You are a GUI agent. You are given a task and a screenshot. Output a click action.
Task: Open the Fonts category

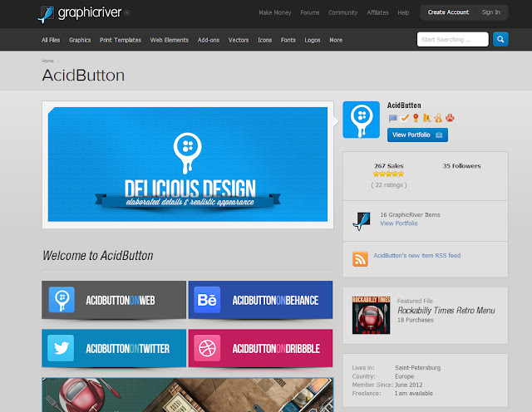coord(288,40)
